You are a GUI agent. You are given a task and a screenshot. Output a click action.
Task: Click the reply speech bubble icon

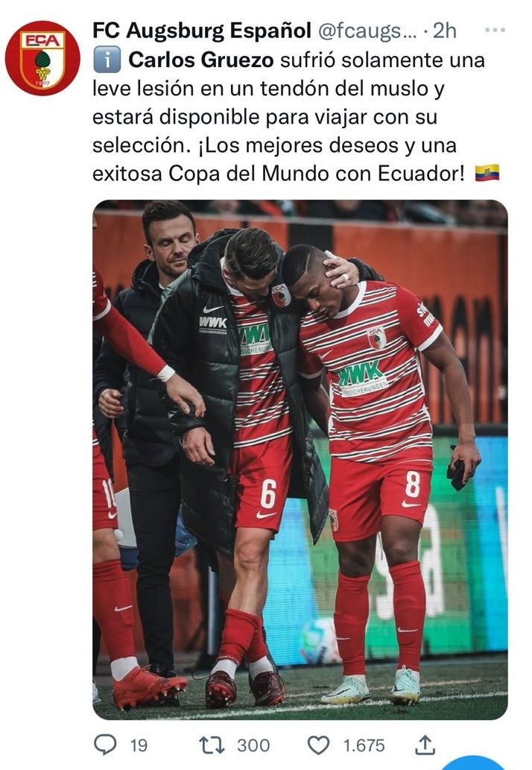click(105, 745)
